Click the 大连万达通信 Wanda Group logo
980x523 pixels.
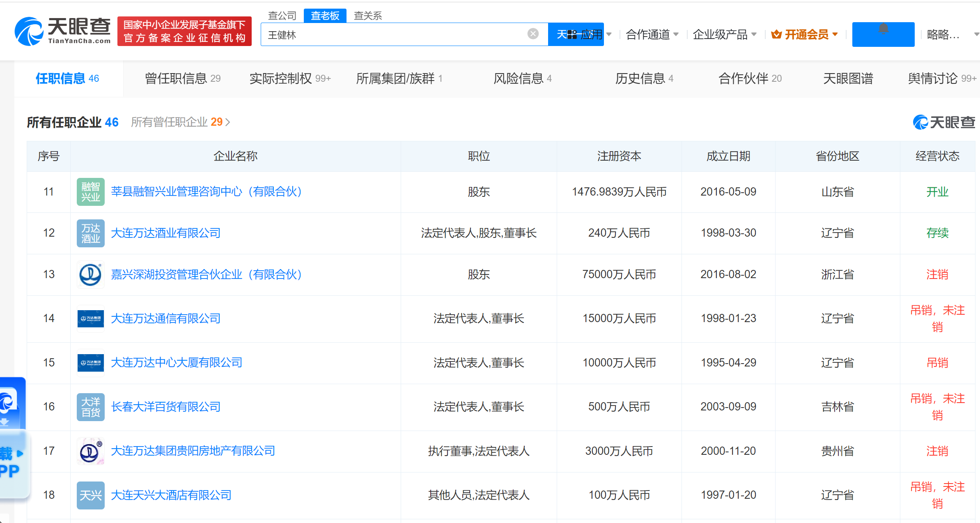click(x=90, y=318)
